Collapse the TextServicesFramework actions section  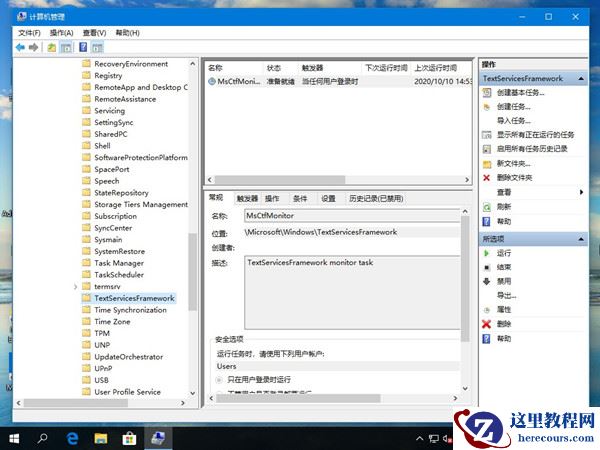[x=581, y=78]
